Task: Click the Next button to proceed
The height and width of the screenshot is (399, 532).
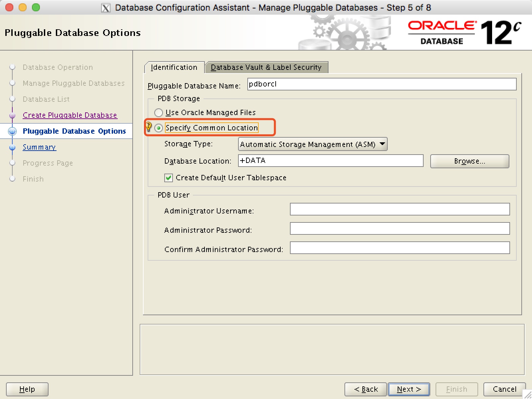Action: (409, 389)
